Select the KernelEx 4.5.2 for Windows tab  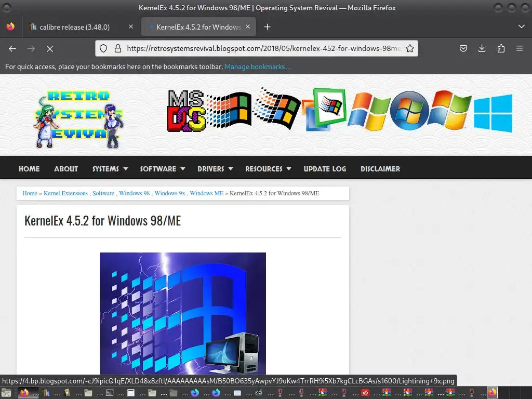[198, 27]
